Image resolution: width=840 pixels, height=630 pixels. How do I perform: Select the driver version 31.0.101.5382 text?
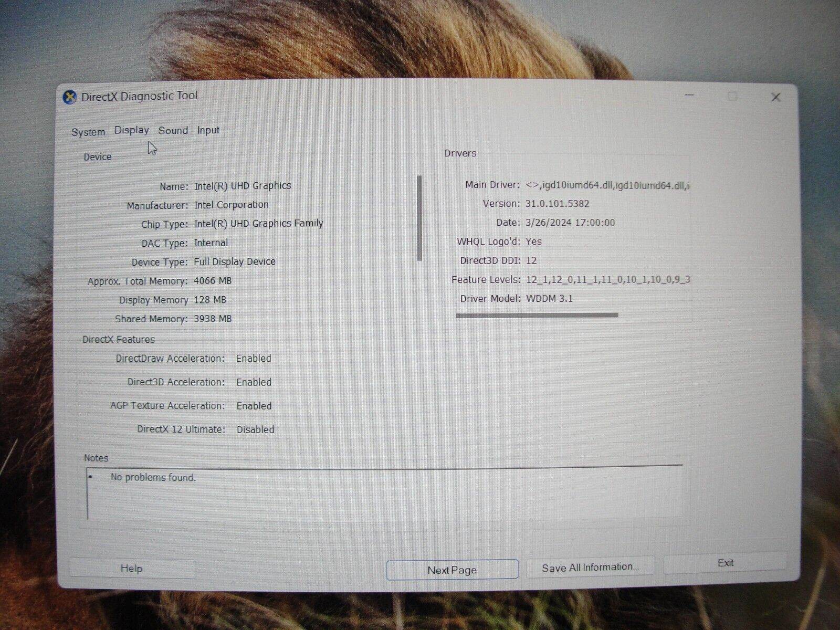pos(557,204)
